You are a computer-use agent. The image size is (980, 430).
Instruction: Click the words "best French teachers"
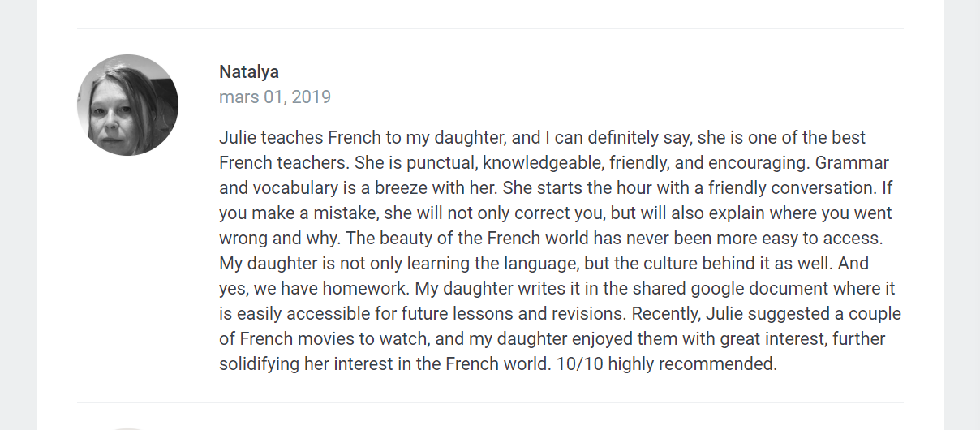point(543,150)
